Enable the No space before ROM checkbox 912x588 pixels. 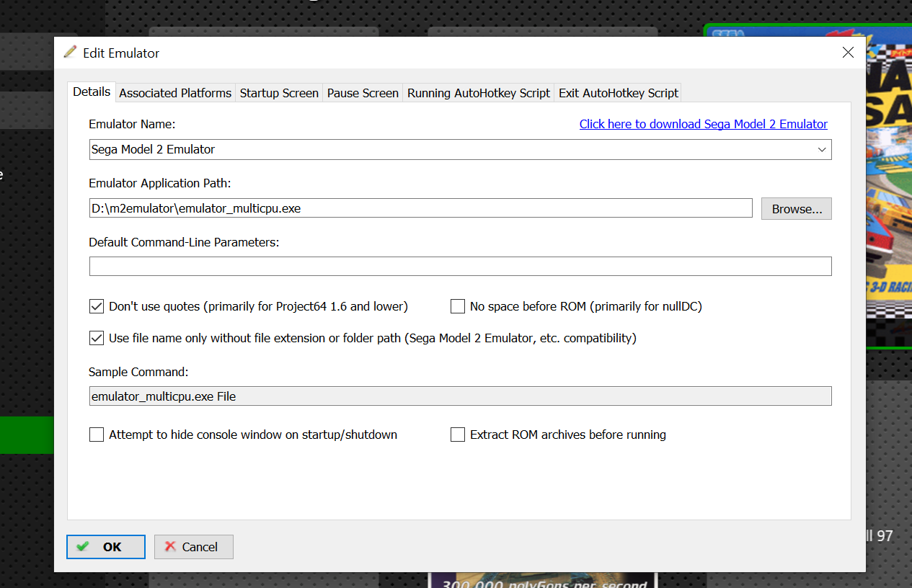coord(458,306)
